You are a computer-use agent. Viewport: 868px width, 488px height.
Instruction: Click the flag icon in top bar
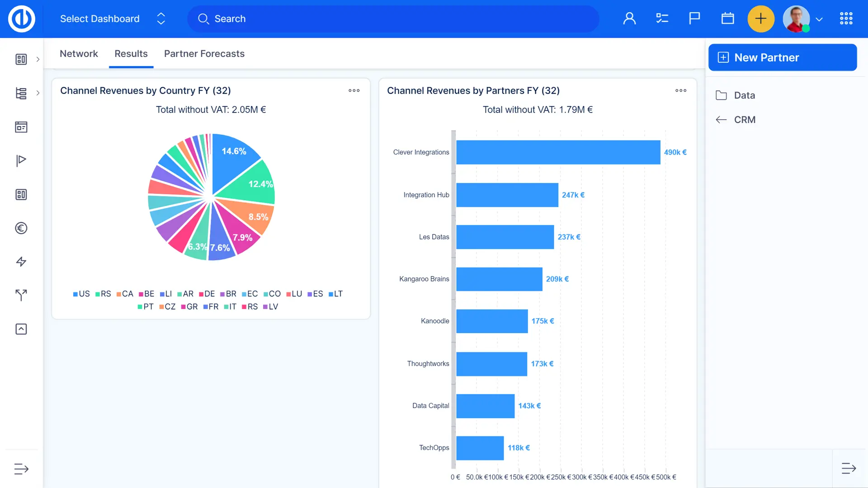(694, 19)
